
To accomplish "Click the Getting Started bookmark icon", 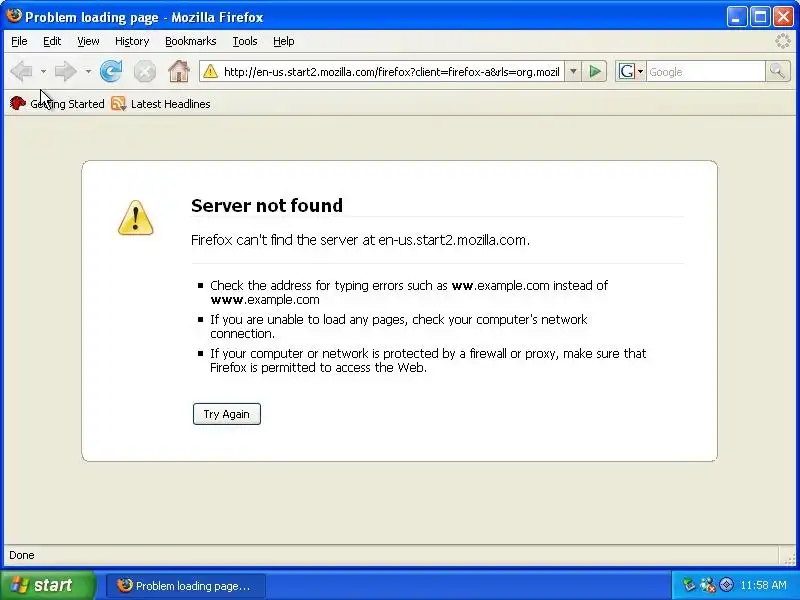I will [18, 104].
